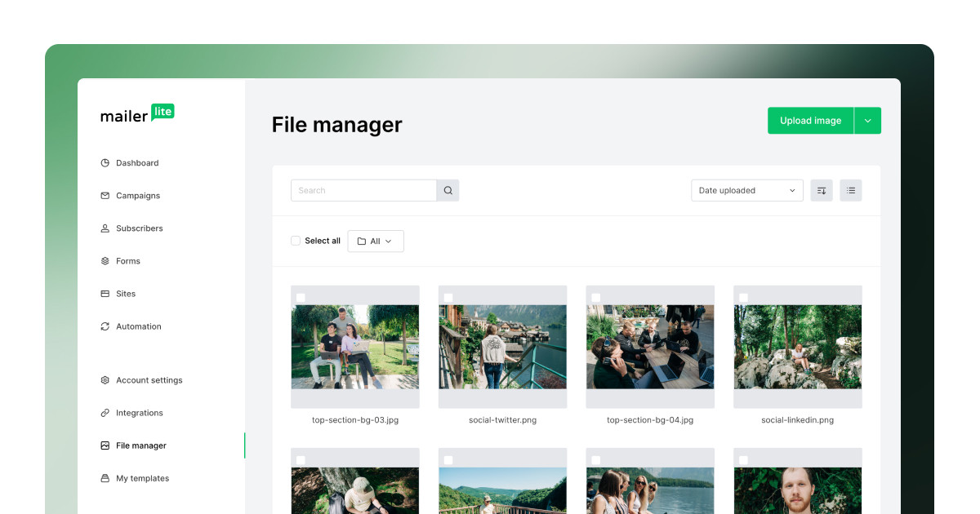Open the All folder filter dropdown
Image resolution: width=980 pixels, height=514 pixels.
tap(376, 241)
